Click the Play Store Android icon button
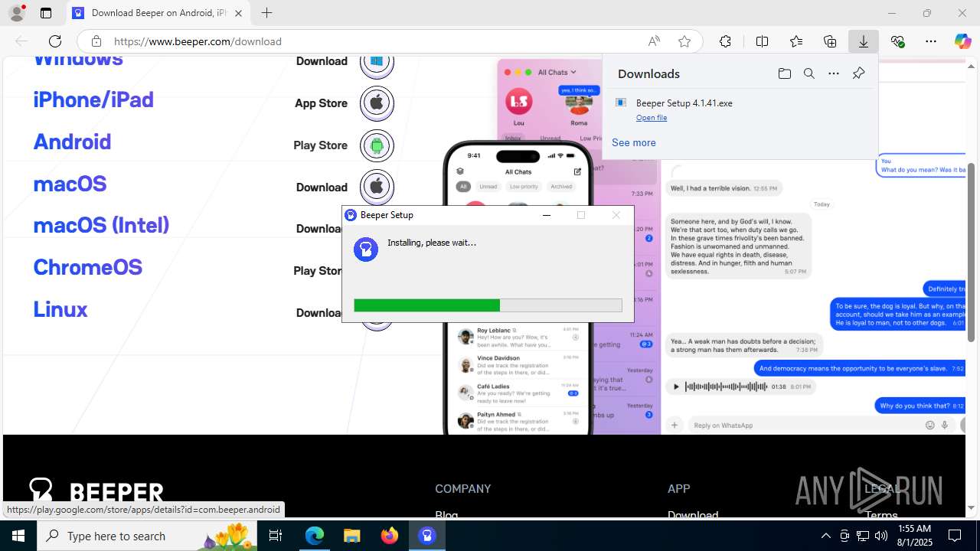 (x=377, y=145)
